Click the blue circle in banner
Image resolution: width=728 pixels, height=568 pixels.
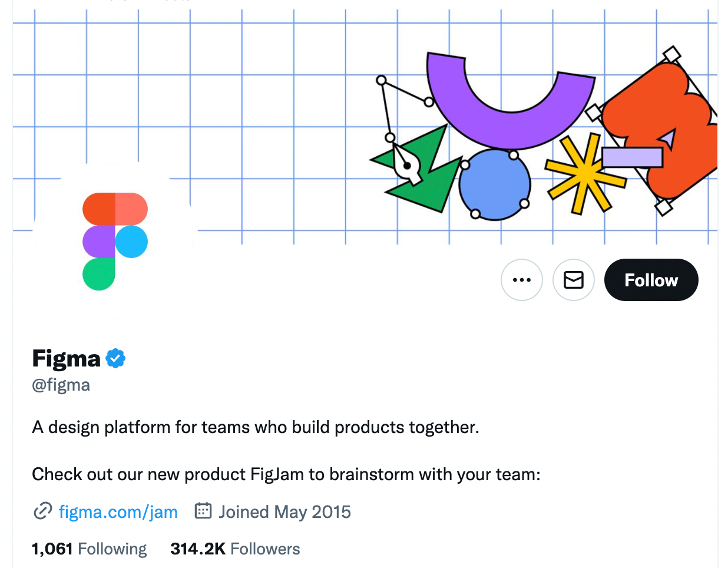pyautogui.click(x=494, y=184)
